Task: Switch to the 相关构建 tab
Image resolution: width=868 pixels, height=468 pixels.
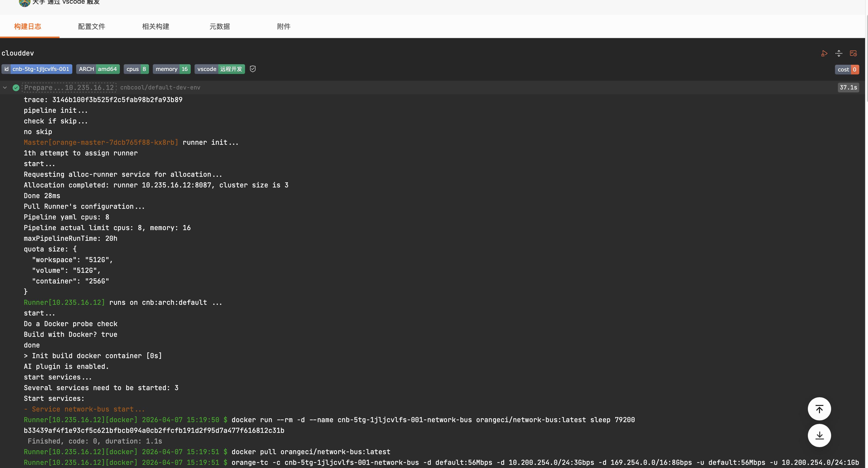Action: (155, 27)
